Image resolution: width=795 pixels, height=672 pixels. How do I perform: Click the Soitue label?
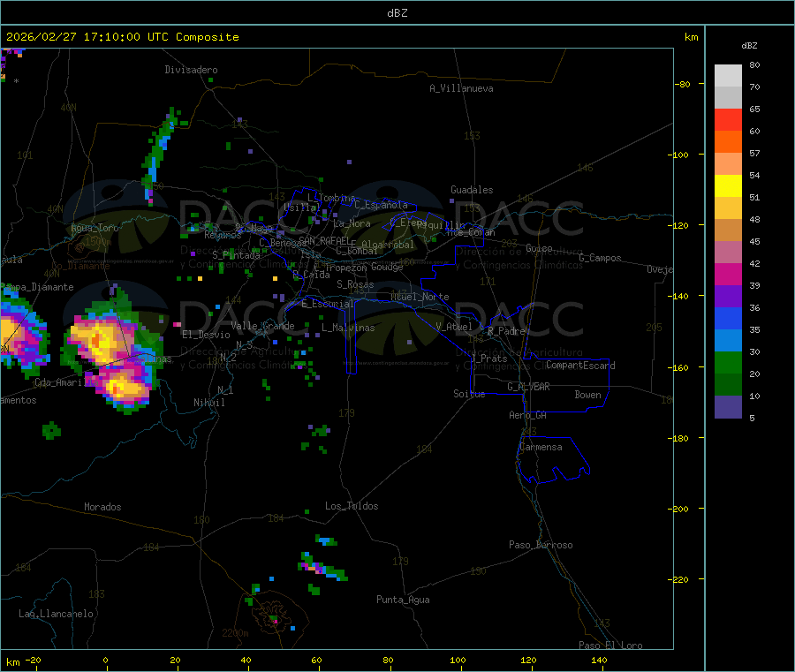469,394
